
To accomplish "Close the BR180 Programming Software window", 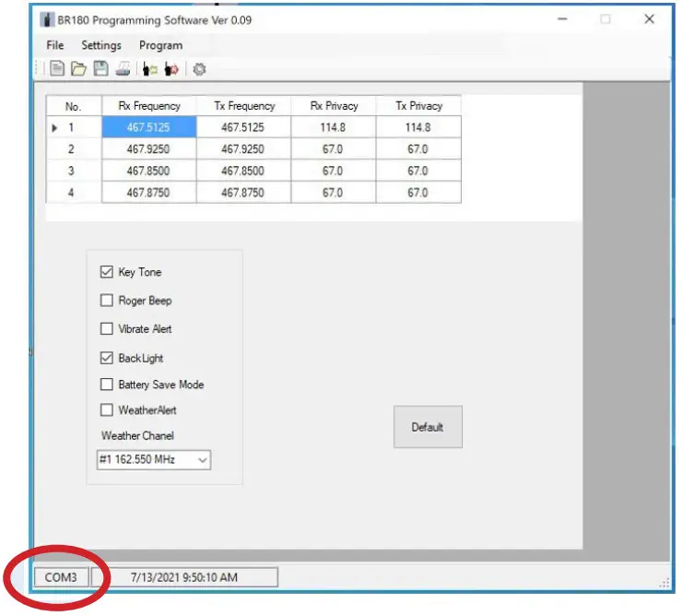I will (x=650, y=19).
